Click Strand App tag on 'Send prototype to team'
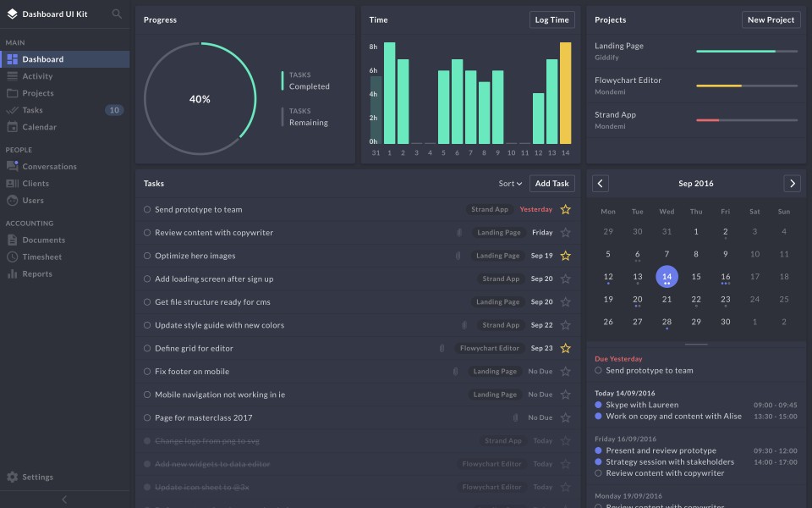Viewport: 812px width, 508px height. [490, 209]
